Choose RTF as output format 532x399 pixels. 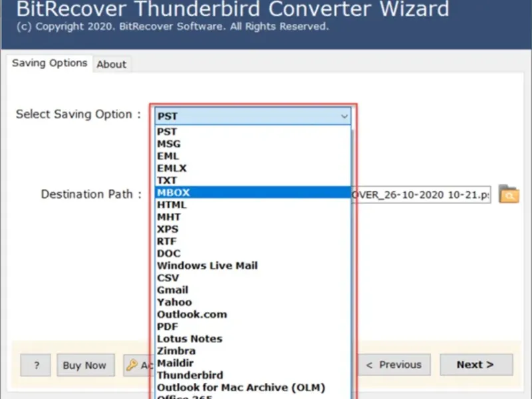[253, 241]
